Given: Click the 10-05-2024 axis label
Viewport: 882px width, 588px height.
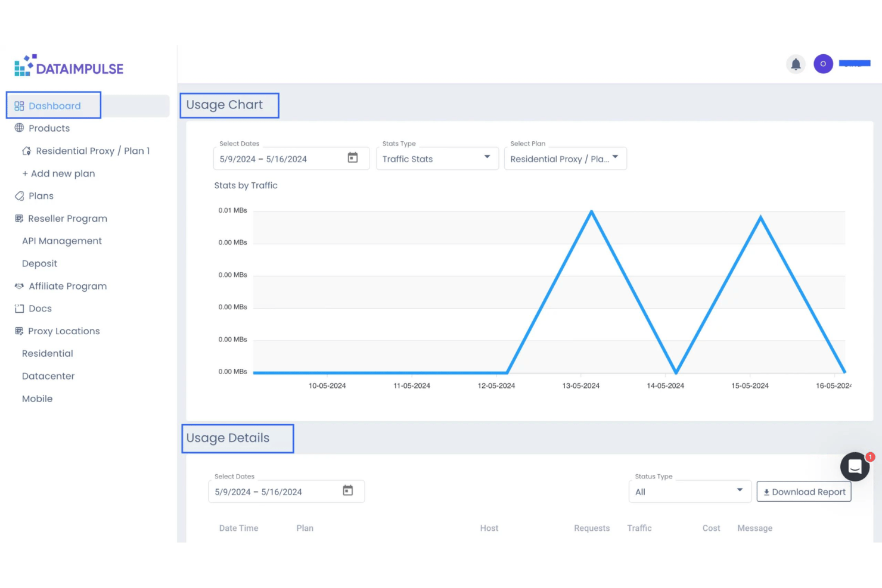Looking at the screenshot, I should (327, 386).
